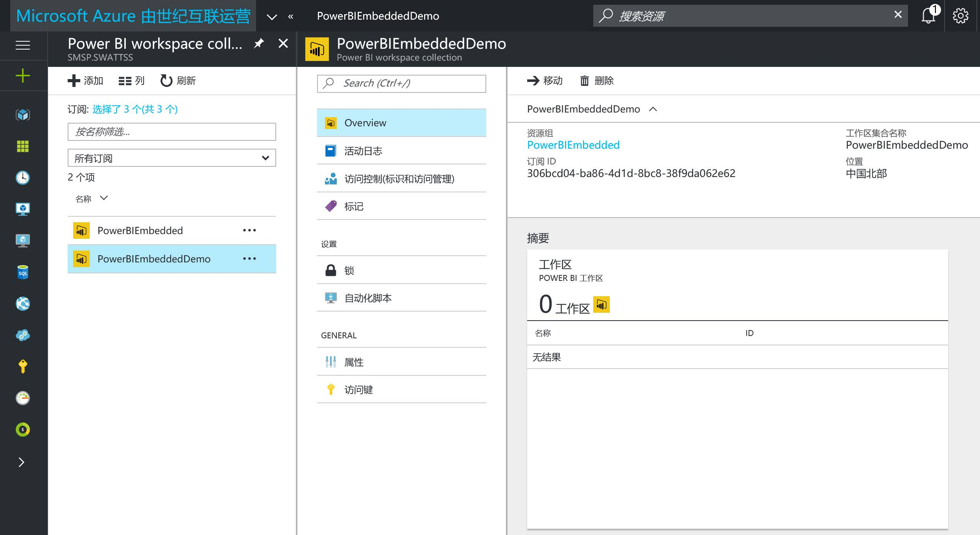Click the 删除 delete button

click(x=597, y=81)
